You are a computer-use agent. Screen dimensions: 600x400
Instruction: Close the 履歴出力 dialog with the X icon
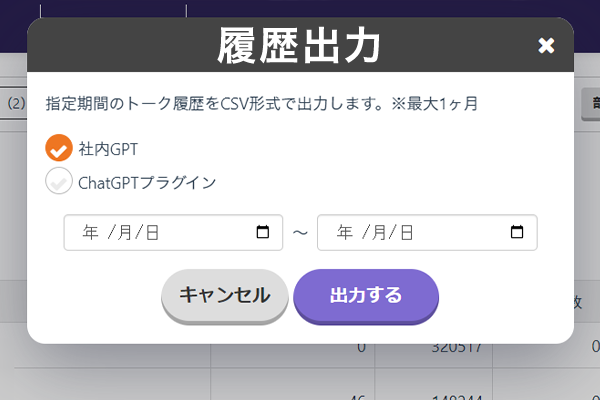(x=545, y=46)
